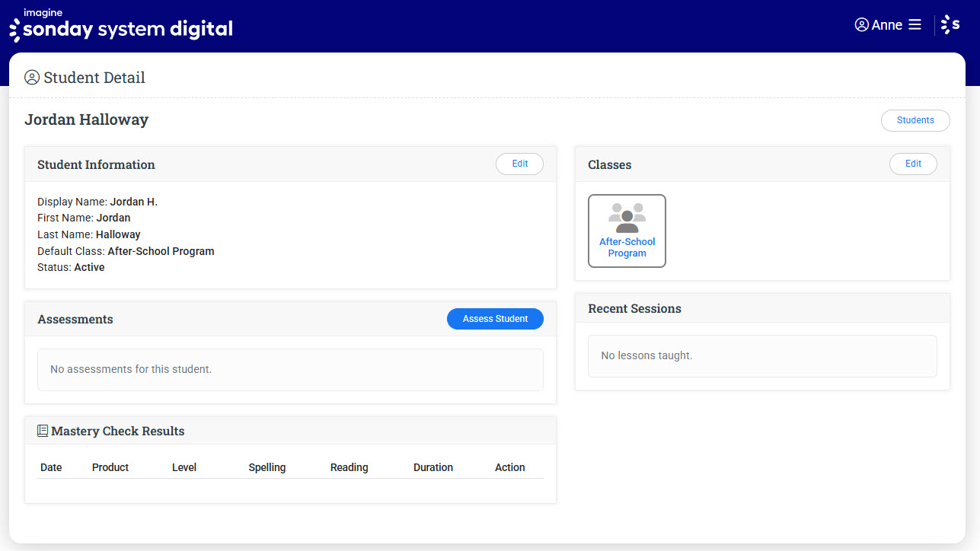The width and height of the screenshot is (980, 551).
Task: Open the After-School Program class link
Action: click(x=627, y=247)
